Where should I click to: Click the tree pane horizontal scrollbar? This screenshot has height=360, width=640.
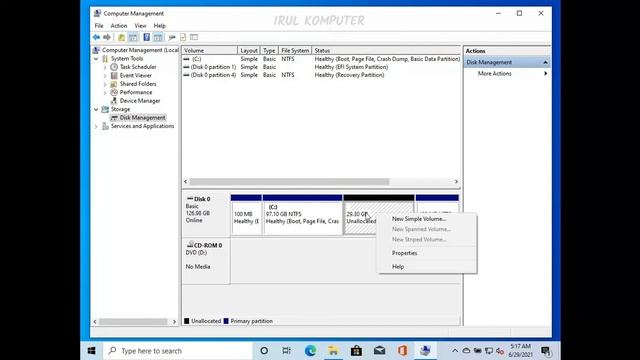[133, 322]
